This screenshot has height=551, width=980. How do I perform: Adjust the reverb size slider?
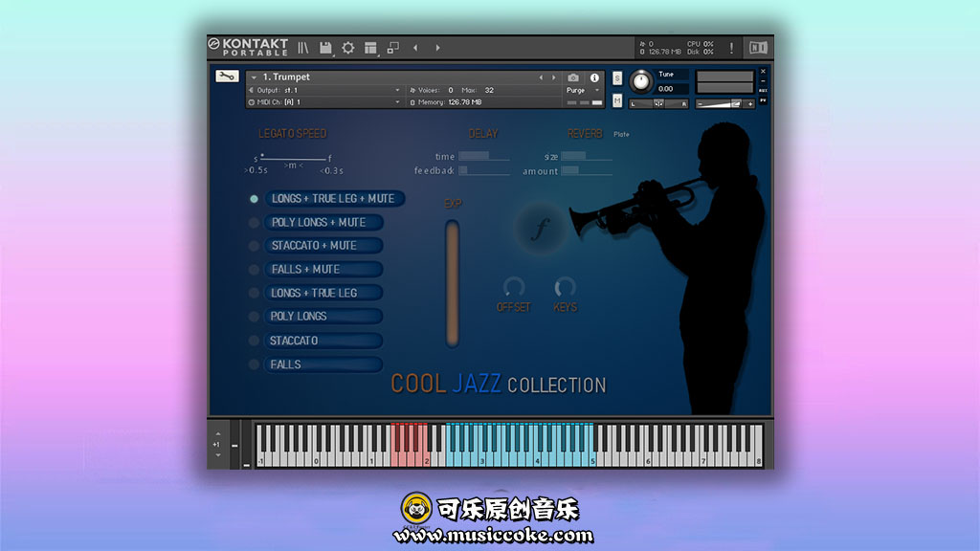587,156
